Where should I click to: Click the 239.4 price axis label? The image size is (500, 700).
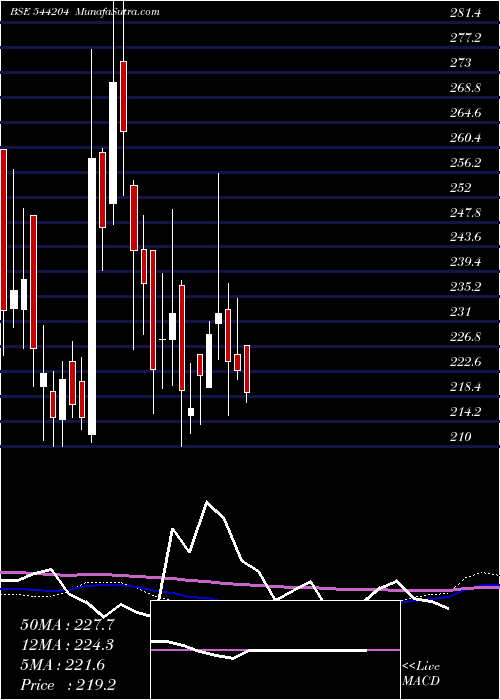pos(465,262)
